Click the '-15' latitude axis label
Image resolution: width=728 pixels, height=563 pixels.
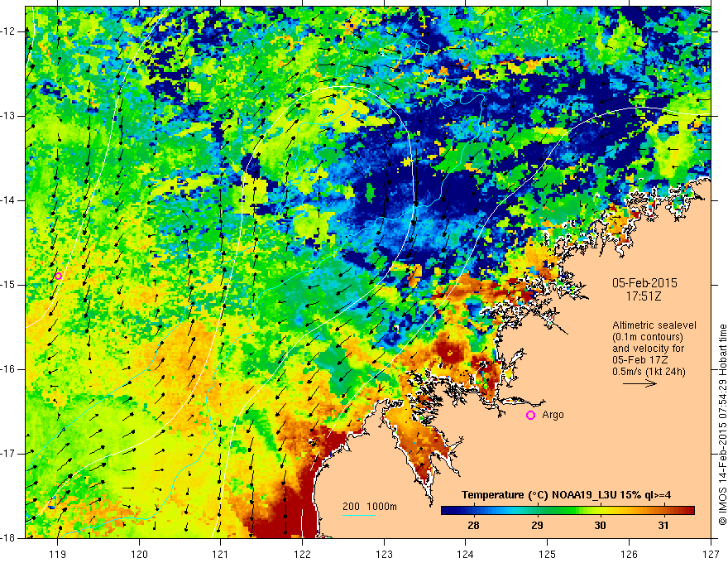pos(8,285)
